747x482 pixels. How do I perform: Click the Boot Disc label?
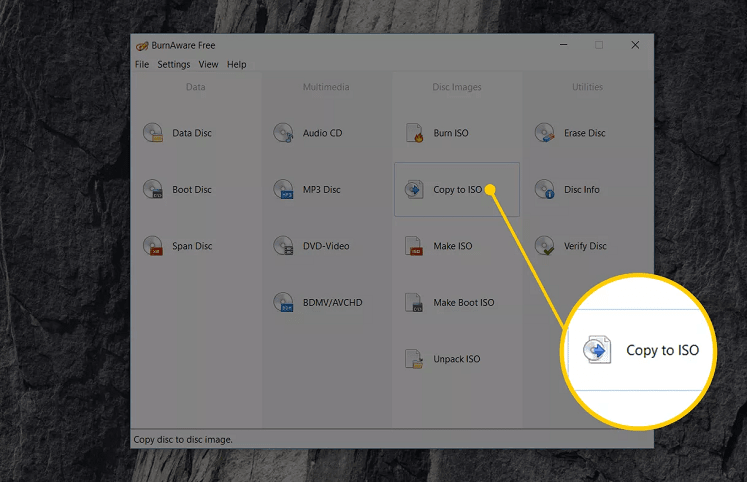tap(192, 190)
